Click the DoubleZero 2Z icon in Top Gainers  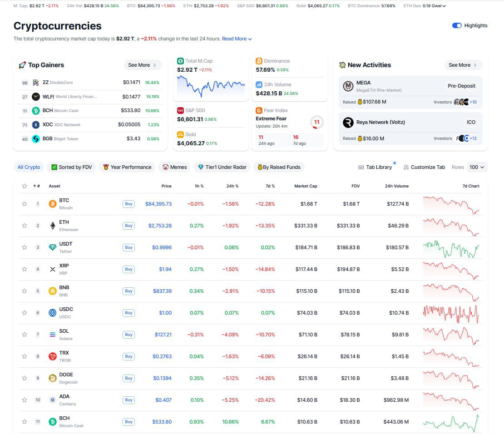[36, 83]
